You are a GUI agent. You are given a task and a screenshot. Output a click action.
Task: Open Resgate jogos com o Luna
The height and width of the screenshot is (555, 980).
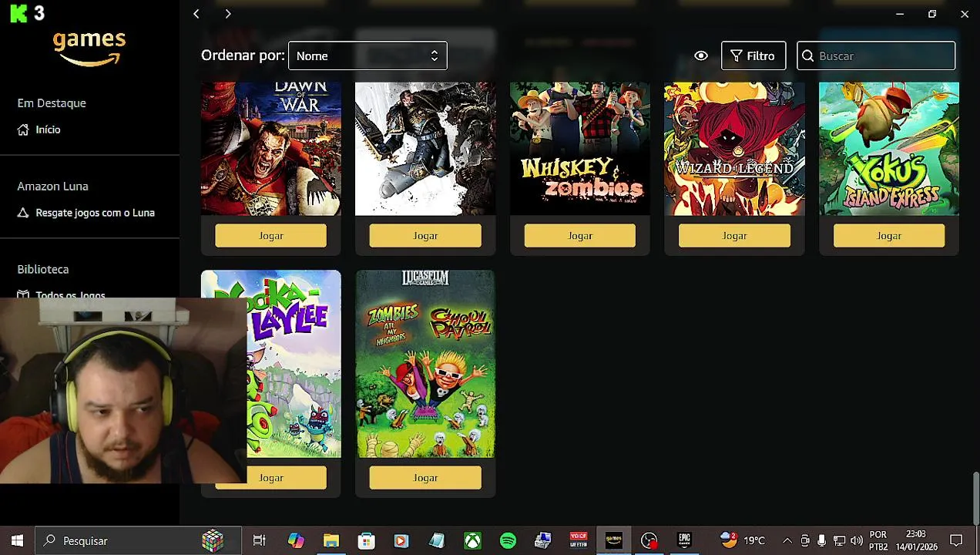click(95, 213)
